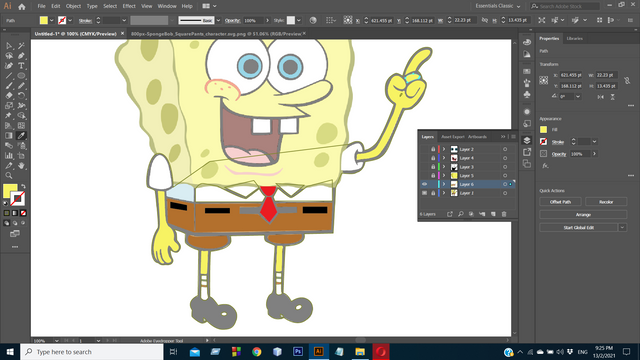This screenshot has height=360, width=640.
Task: Expand Layer 4 contents
Action: click(x=444, y=158)
